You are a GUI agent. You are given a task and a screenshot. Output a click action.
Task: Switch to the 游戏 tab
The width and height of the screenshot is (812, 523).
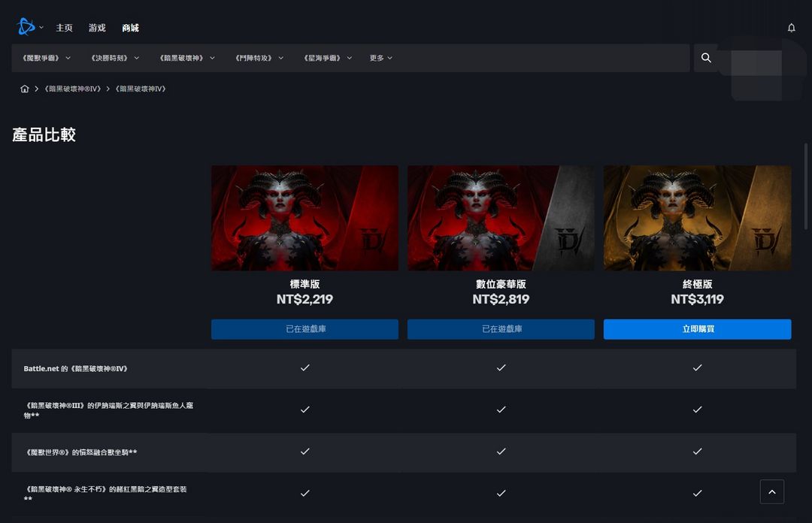(x=97, y=28)
